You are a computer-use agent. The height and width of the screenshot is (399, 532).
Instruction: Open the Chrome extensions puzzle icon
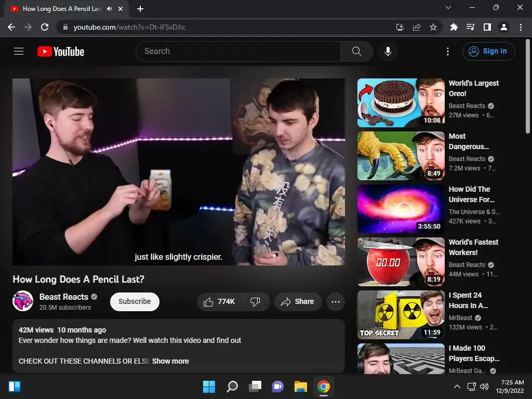[454, 27]
